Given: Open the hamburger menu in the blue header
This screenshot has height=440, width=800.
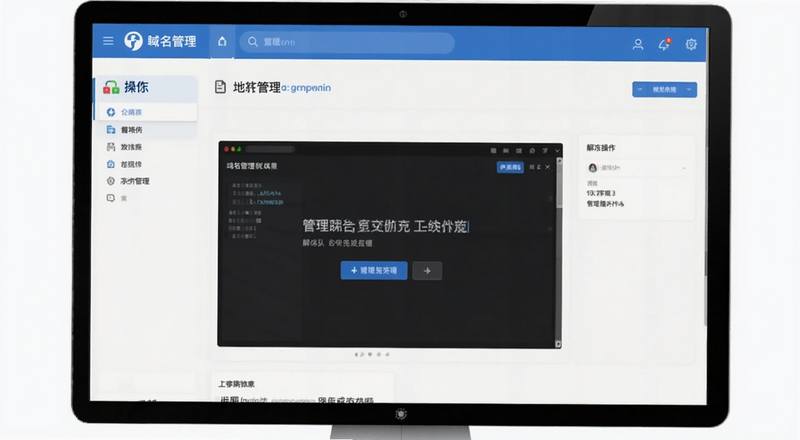Looking at the screenshot, I should coord(108,41).
